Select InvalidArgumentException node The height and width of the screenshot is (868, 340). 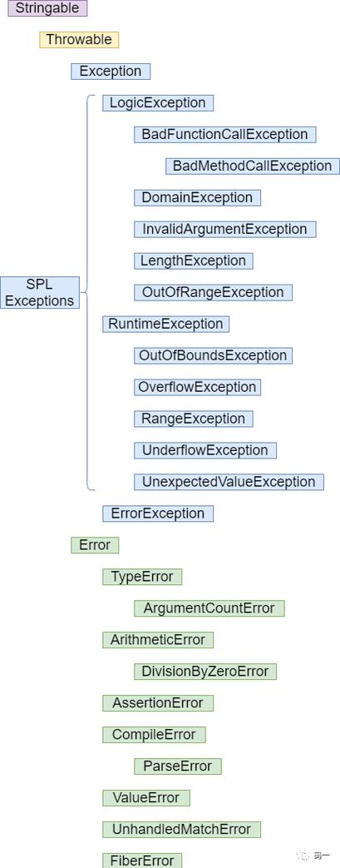click(225, 229)
